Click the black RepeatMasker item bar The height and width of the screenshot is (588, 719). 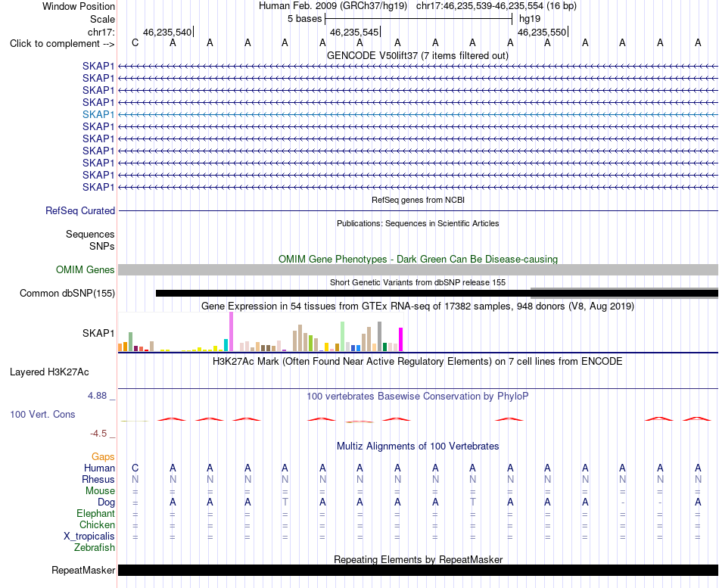click(x=418, y=570)
